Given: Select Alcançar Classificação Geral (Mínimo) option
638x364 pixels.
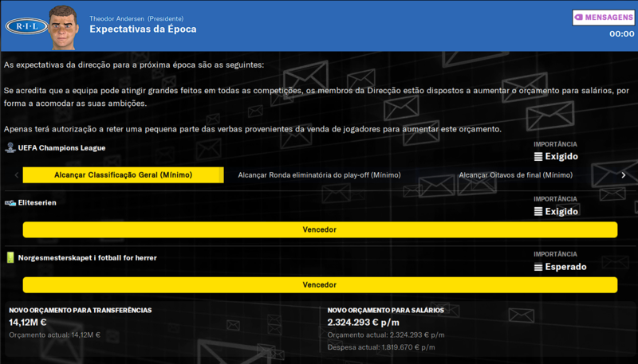Looking at the screenshot, I should (x=124, y=175).
